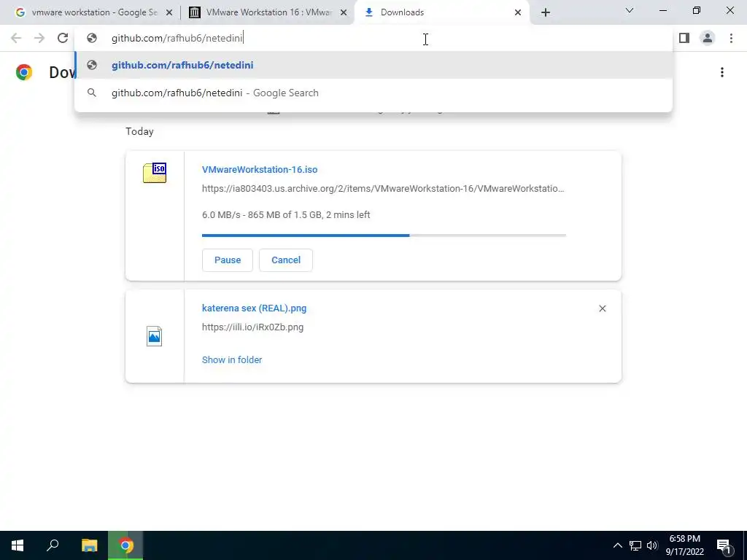Click the ISO download progress bar
Screen dimensions: 747x560
pyautogui.click(x=384, y=236)
